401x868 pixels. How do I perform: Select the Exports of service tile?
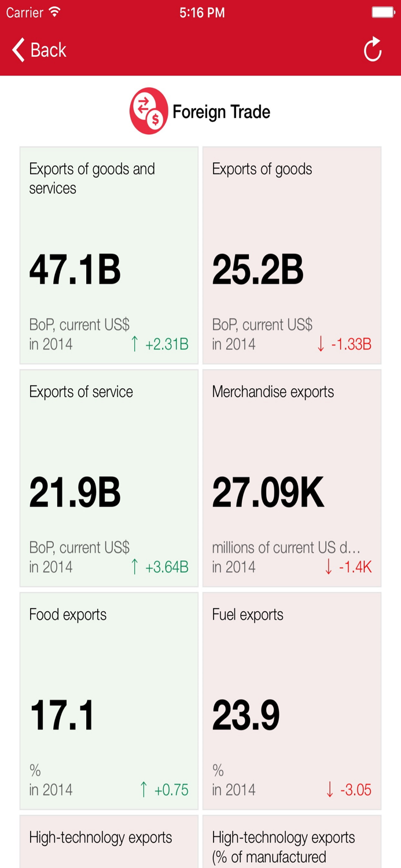point(109,478)
